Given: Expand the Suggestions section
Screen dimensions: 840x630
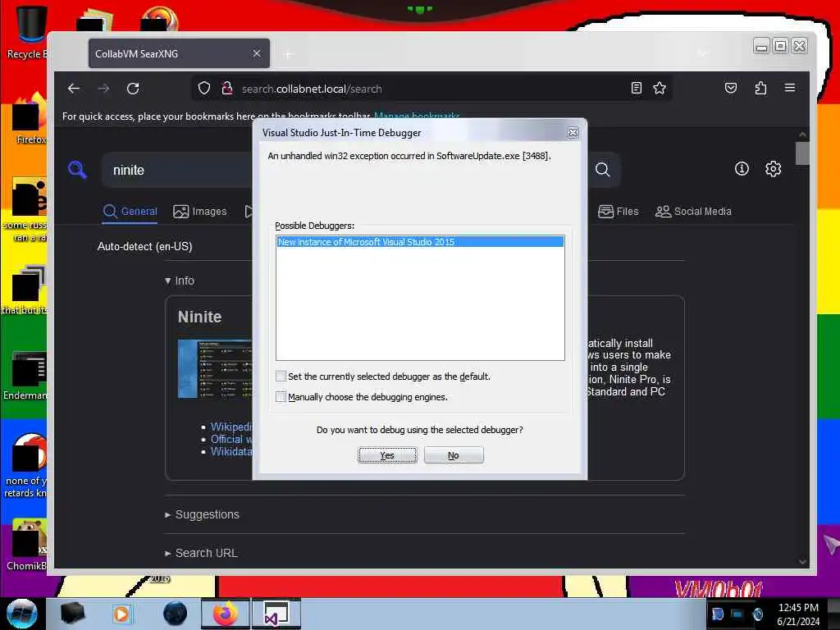Looking at the screenshot, I should pos(202,514).
